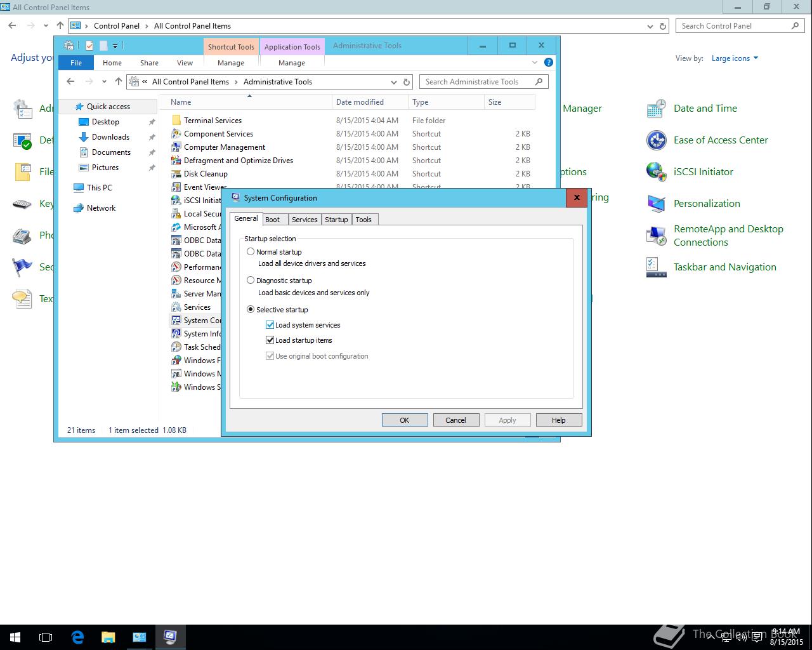This screenshot has width=812, height=650.
Task: Open the View ribbon tab
Action: click(185, 63)
